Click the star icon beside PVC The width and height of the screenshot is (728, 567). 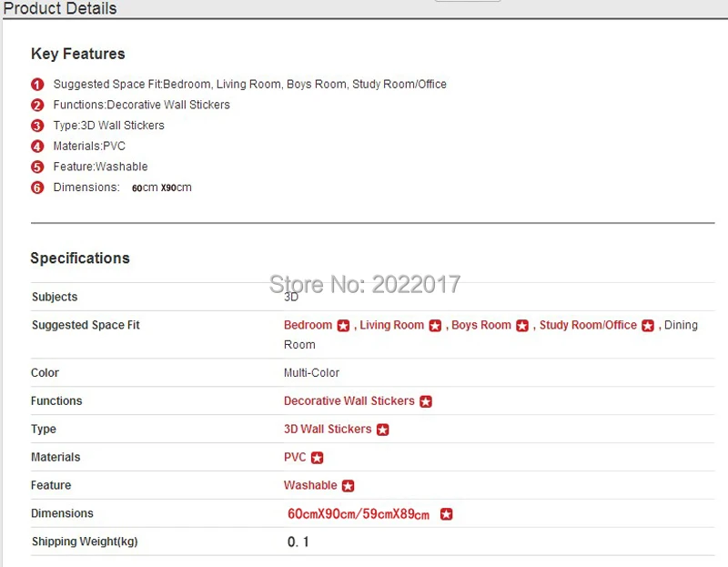pyautogui.click(x=317, y=459)
